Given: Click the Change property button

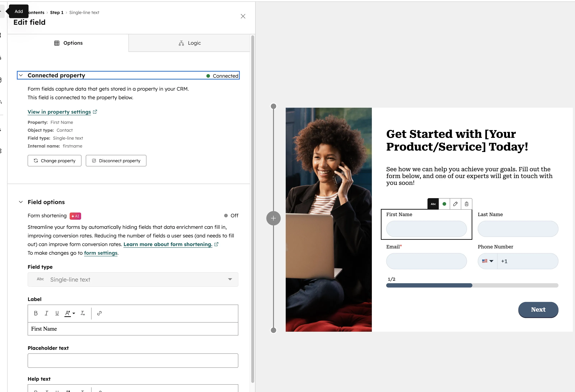Looking at the screenshot, I should (54, 161).
